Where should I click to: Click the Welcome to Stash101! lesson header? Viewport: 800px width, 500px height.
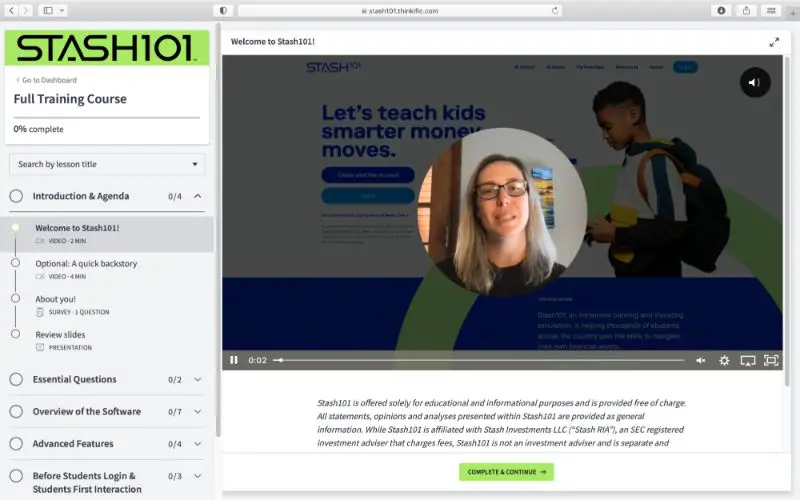pos(272,42)
